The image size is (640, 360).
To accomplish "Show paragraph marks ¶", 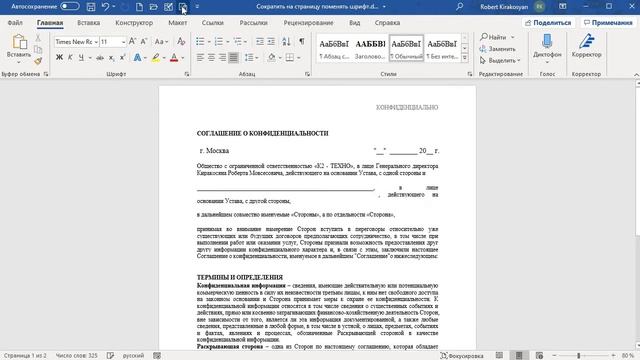I will [301, 42].
